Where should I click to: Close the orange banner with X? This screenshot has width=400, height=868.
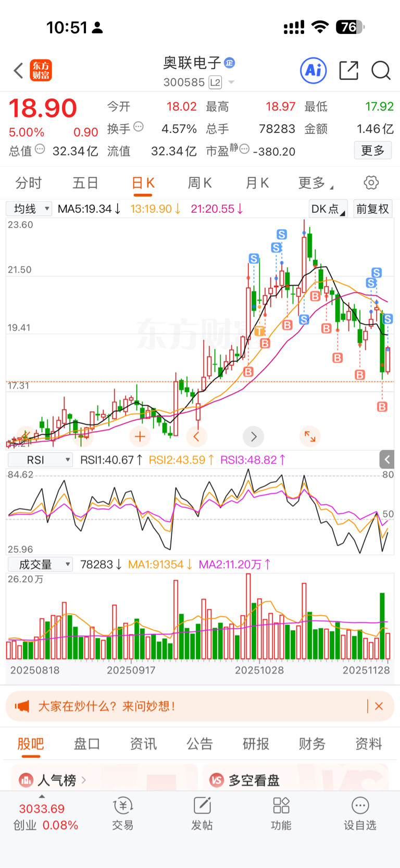(x=379, y=706)
